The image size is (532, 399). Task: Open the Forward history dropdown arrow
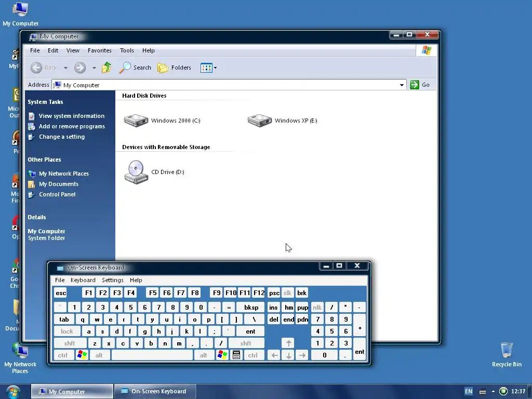[x=94, y=68]
